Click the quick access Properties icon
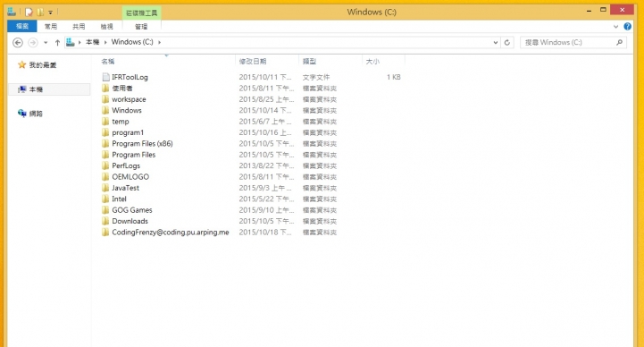Viewport: 644px width, 347px height. tap(29, 13)
